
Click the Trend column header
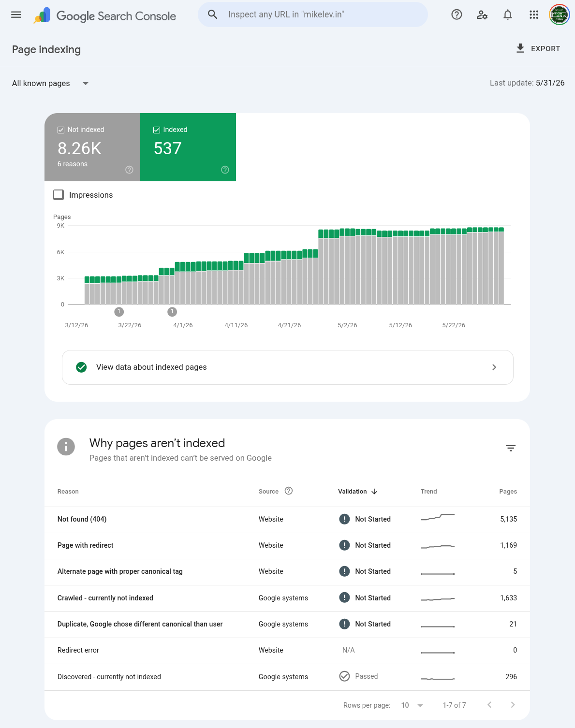pos(429,491)
